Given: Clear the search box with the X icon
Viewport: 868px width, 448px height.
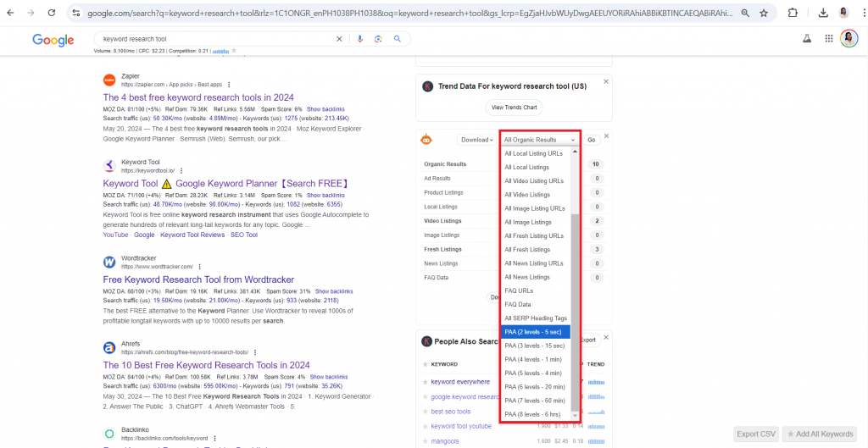Looking at the screenshot, I should click(x=339, y=39).
